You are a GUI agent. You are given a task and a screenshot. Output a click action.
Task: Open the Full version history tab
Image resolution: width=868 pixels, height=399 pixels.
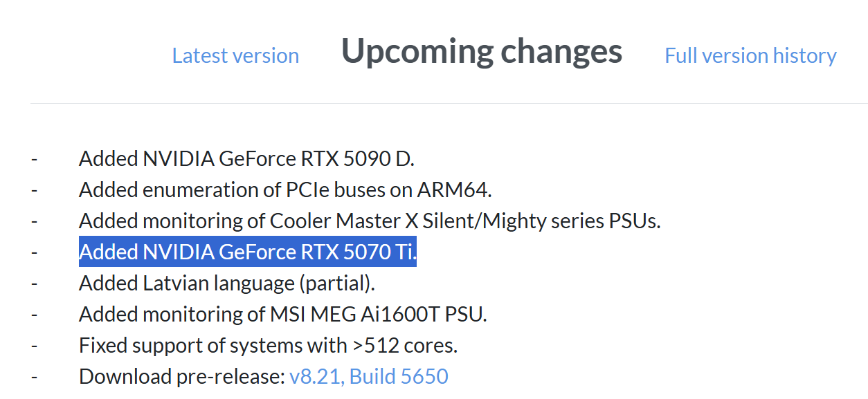(x=750, y=55)
